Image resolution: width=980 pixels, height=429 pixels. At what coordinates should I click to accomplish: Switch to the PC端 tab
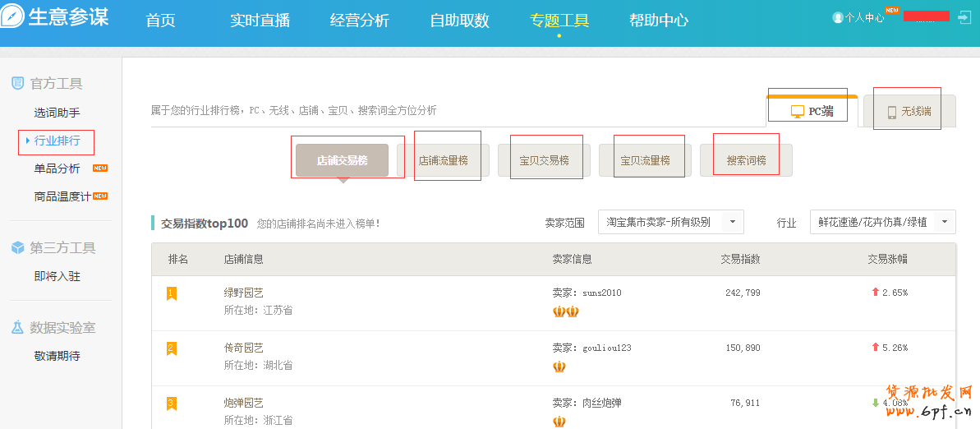pyautogui.click(x=812, y=112)
